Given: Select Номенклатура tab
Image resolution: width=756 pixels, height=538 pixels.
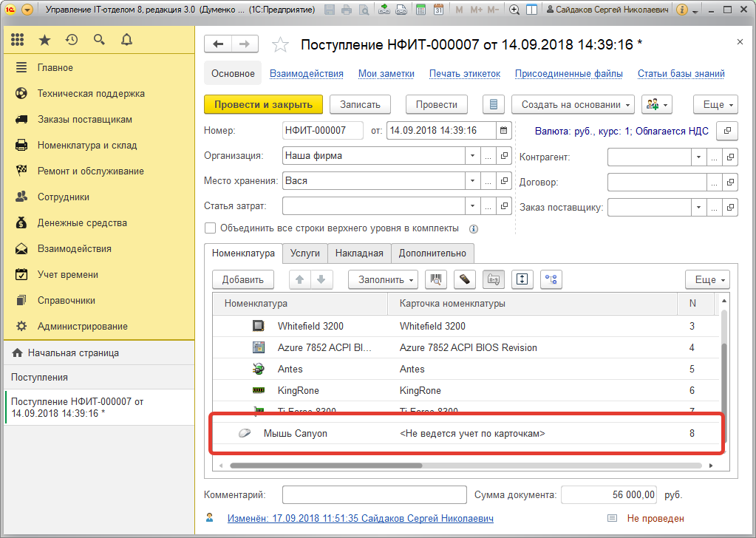Looking at the screenshot, I should pyautogui.click(x=243, y=253).
